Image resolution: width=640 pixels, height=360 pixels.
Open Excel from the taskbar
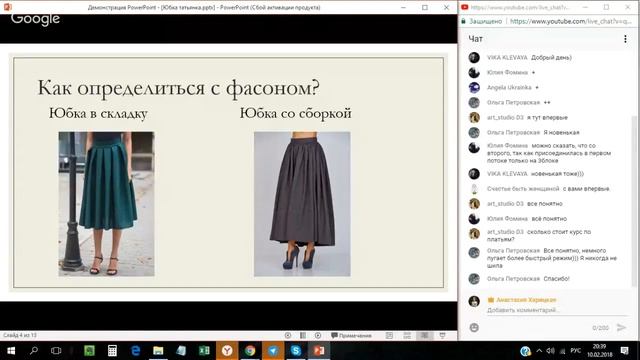(x=204, y=351)
